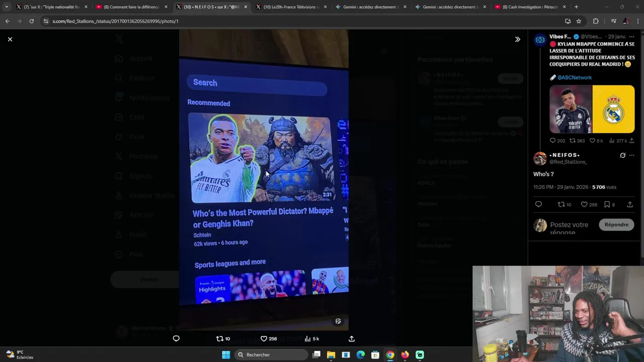Close the Cash Investigation tab
The height and width of the screenshot is (362, 644).
[564, 7]
